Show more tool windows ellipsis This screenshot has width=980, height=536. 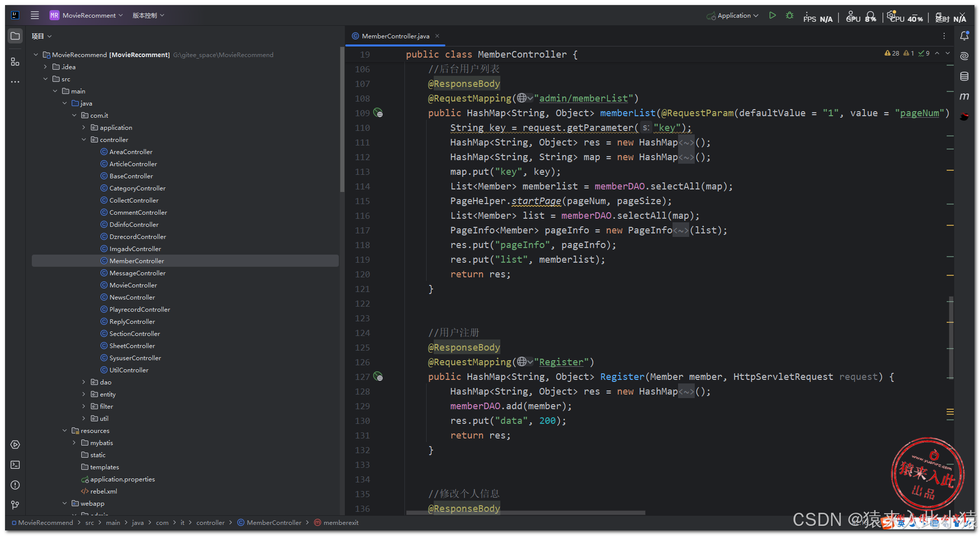click(15, 81)
